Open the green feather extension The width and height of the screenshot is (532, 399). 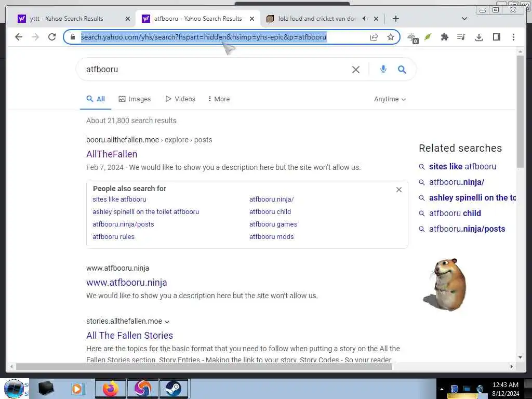point(428,37)
